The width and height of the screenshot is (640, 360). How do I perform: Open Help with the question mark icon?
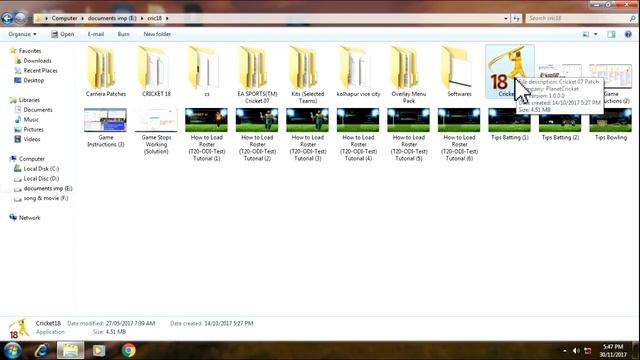[628, 34]
